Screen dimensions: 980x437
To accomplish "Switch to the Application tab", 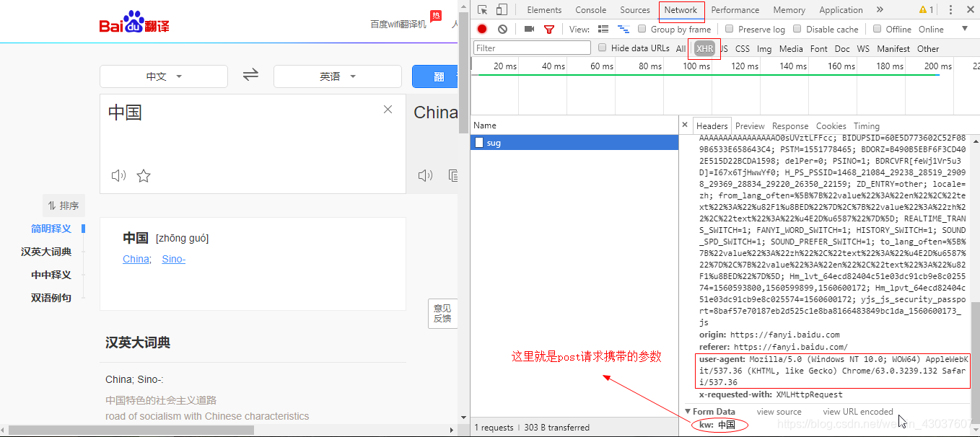I will pyautogui.click(x=841, y=10).
